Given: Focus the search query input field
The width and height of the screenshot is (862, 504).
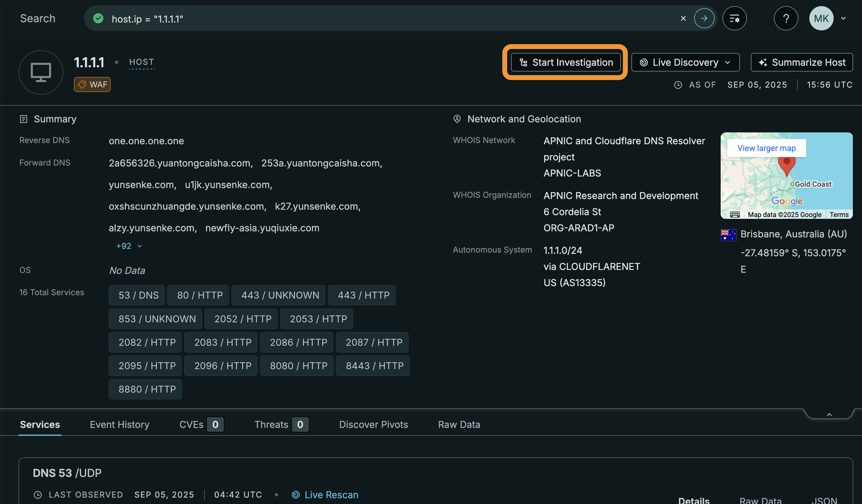Looking at the screenshot, I should (x=393, y=19).
